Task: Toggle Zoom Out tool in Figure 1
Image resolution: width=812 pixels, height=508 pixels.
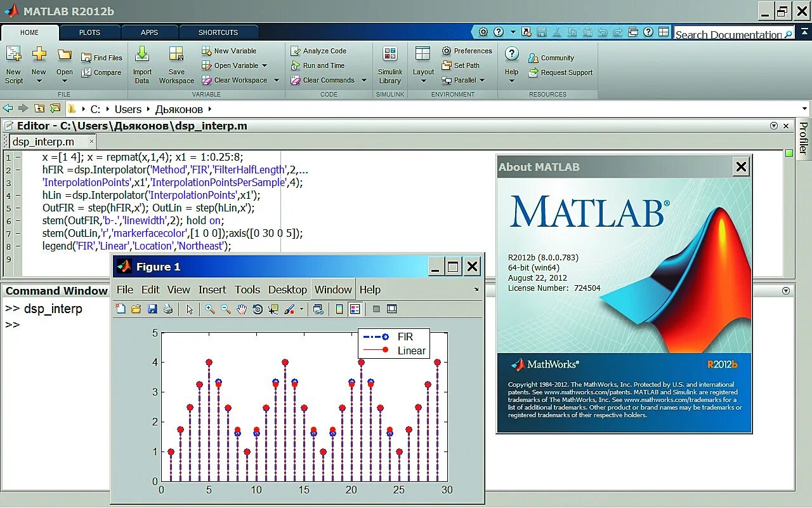Action: (226, 309)
